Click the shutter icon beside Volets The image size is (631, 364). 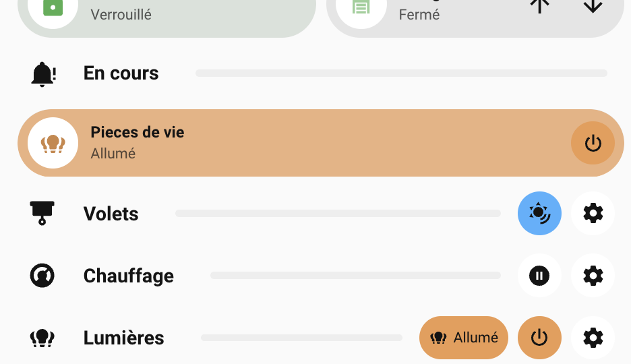(x=42, y=214)
